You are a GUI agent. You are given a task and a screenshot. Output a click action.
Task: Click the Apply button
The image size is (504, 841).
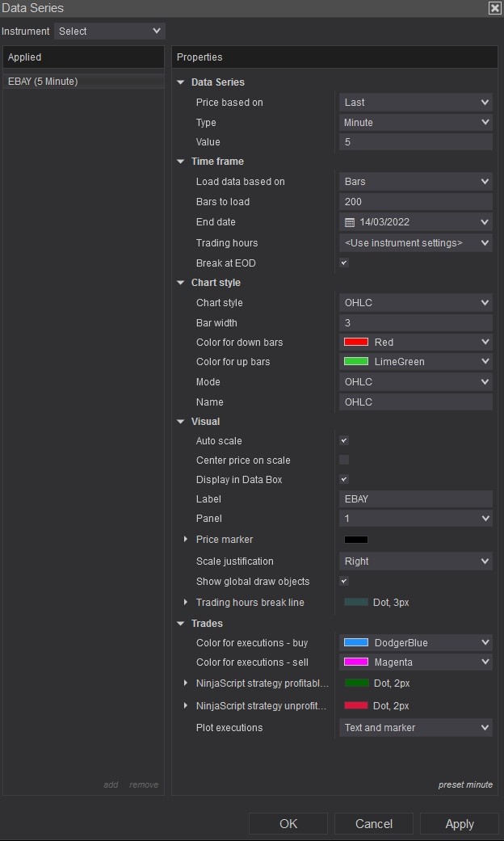coord(459,824)
